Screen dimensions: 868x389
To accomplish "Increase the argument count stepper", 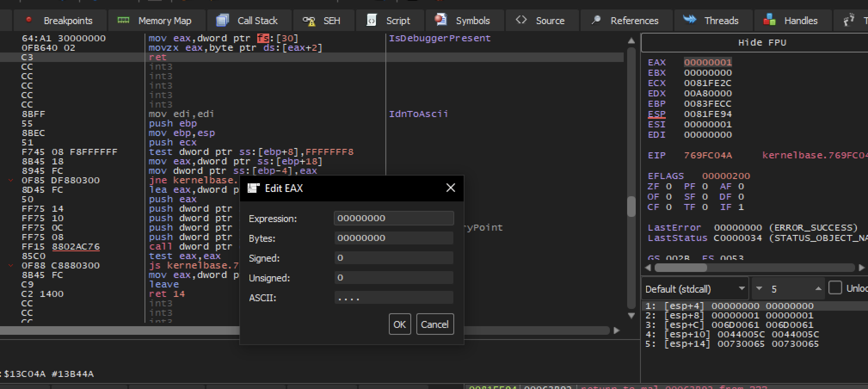I will pos(818,289).
